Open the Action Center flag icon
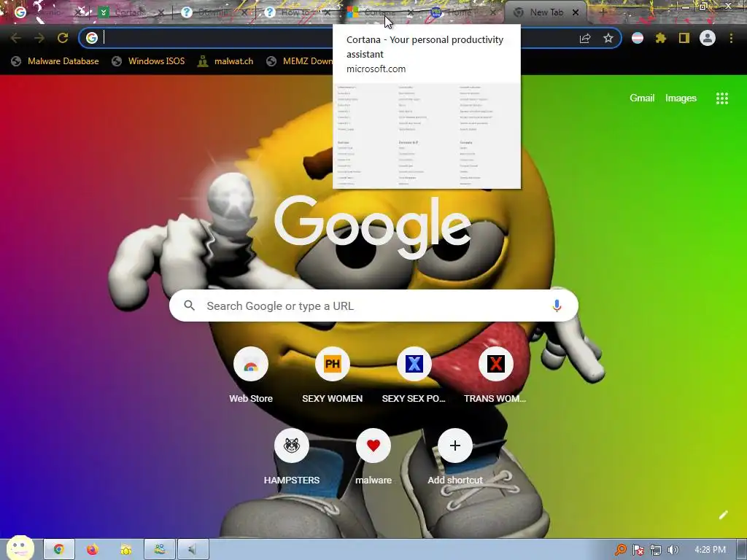Viewport: 747px width, 560px height. [638, 550]
